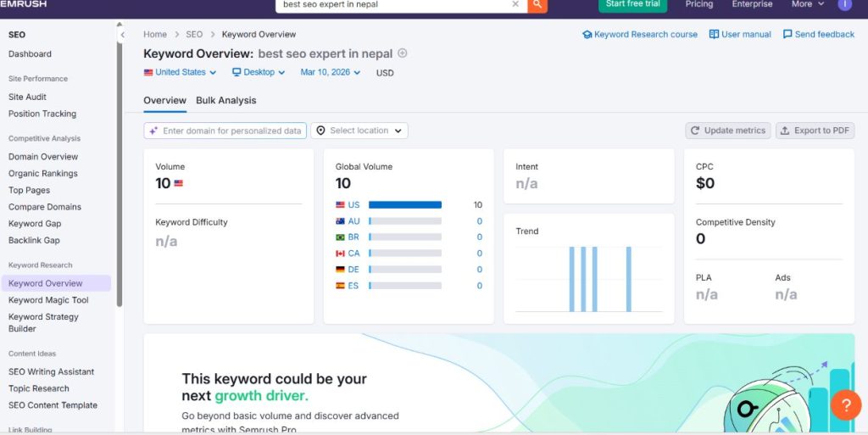Click the US flag beside Volume value
Image resolution: width=868 pixels, height=435 pixels.
(x=178, y=183)
